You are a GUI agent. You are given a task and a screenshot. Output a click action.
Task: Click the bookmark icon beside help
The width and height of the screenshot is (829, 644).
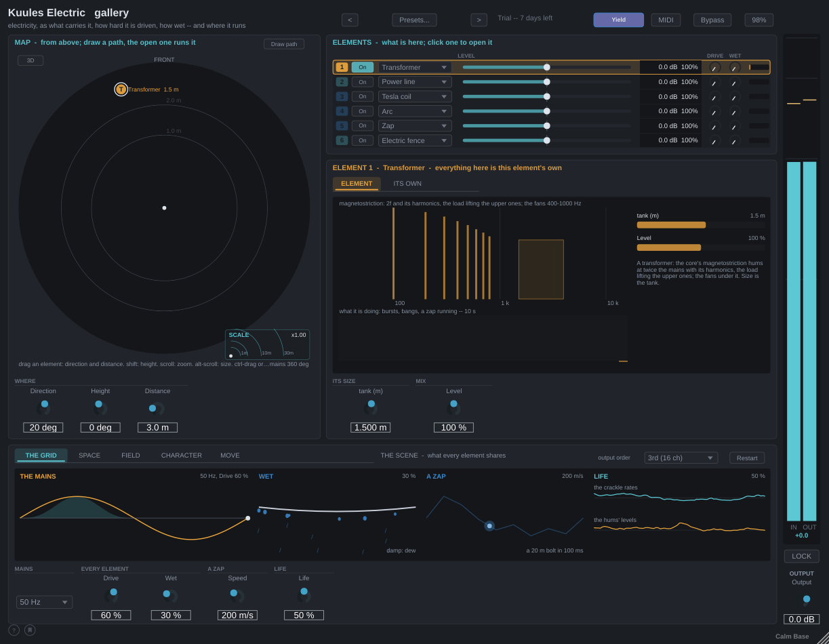coord(30,630)
